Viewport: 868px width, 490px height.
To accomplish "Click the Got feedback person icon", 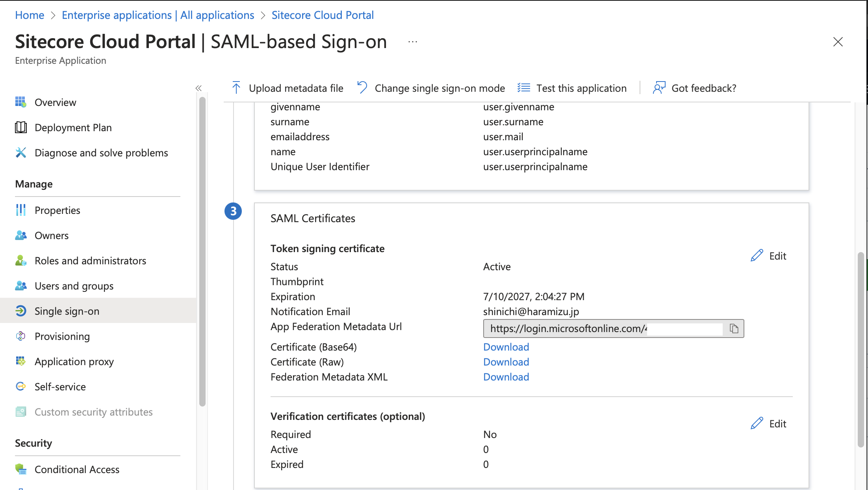I will click(659, 88).
